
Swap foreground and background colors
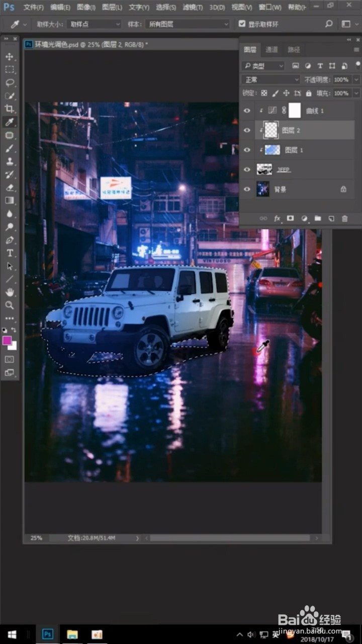(x=14, y=330)
